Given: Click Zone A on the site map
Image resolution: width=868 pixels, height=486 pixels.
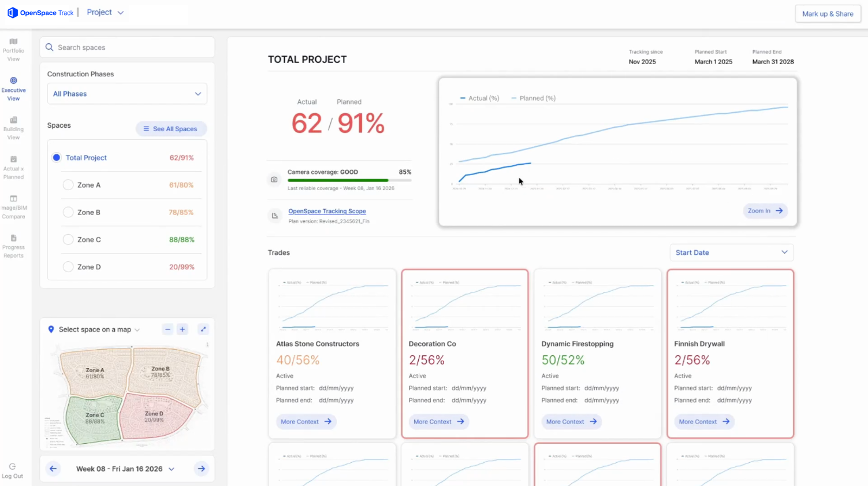Looking at the screenshot, I should [95, 373].
